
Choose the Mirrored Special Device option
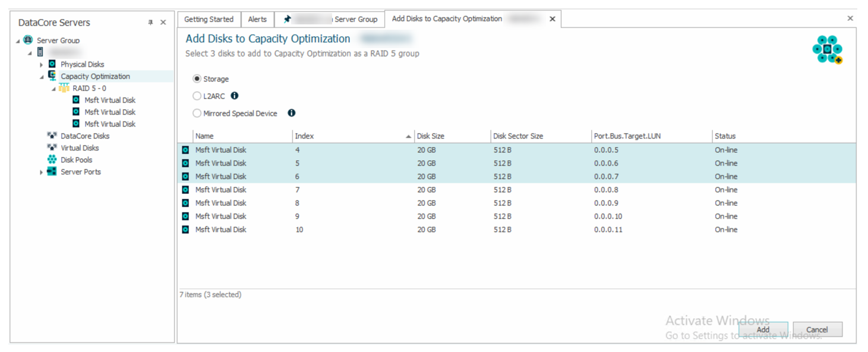point(197,113)
